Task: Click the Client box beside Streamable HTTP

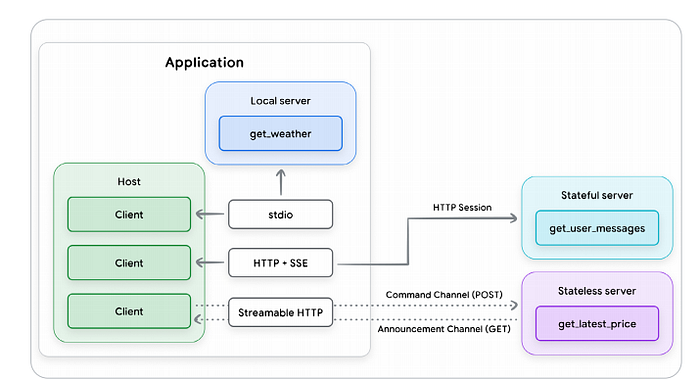Action: click(x=129, y=311)
